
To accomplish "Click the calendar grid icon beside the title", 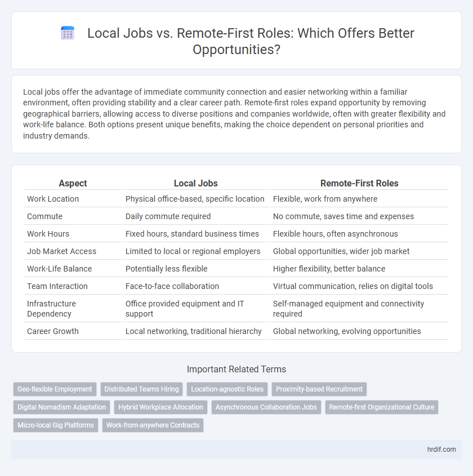I will tap(68, 33).
